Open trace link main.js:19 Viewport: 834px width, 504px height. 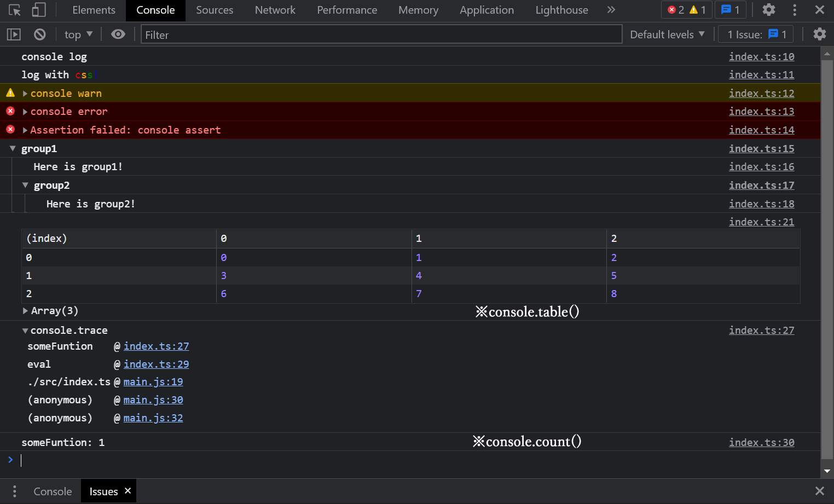pos(153,381)
